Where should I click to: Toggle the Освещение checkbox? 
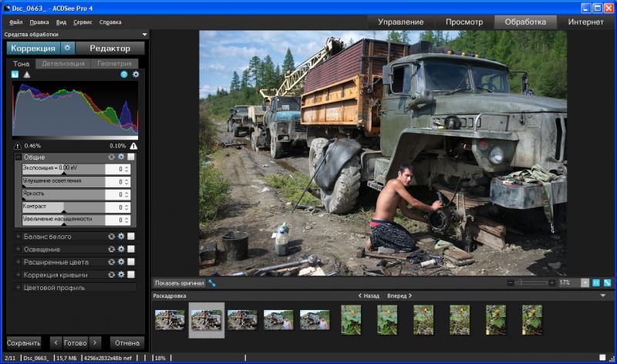pyautogui.click(x=131, y=249)
